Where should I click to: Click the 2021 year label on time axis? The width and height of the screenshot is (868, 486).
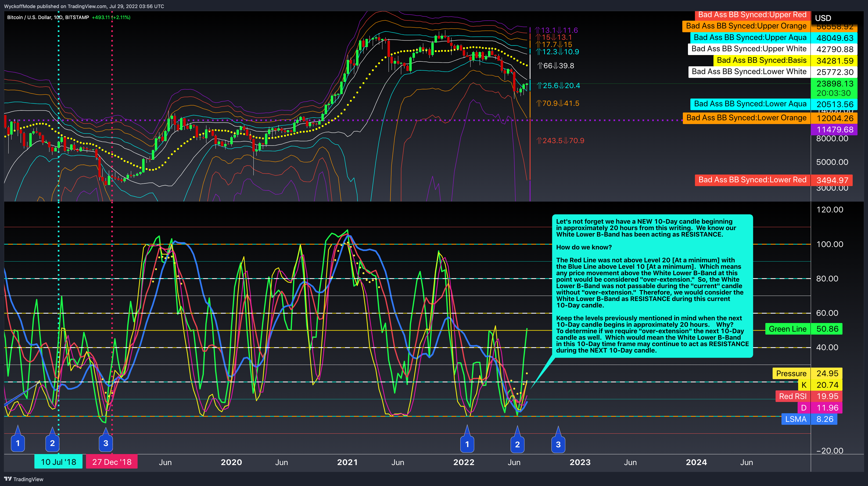347,462
